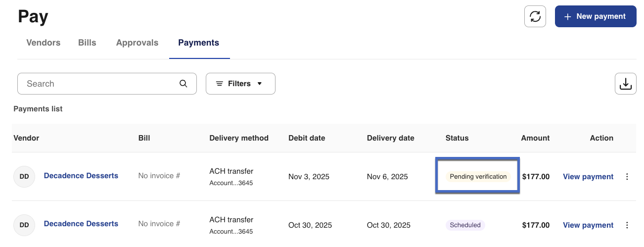The width and height of the screenshot is (644, 247).
Task: Click the Scheduled status badge
Action: click(x=465, y=225)
